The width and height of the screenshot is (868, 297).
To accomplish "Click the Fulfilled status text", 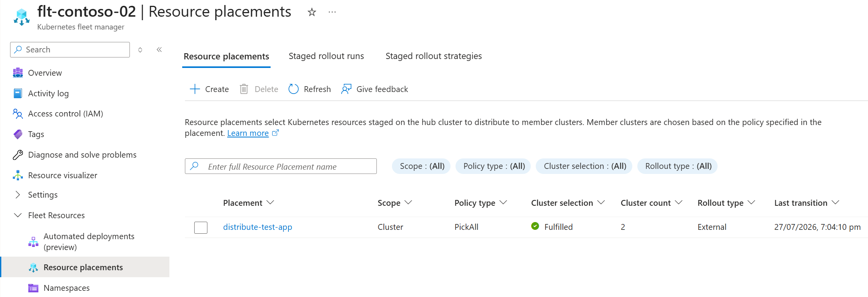I will click(x=558, y=227).
